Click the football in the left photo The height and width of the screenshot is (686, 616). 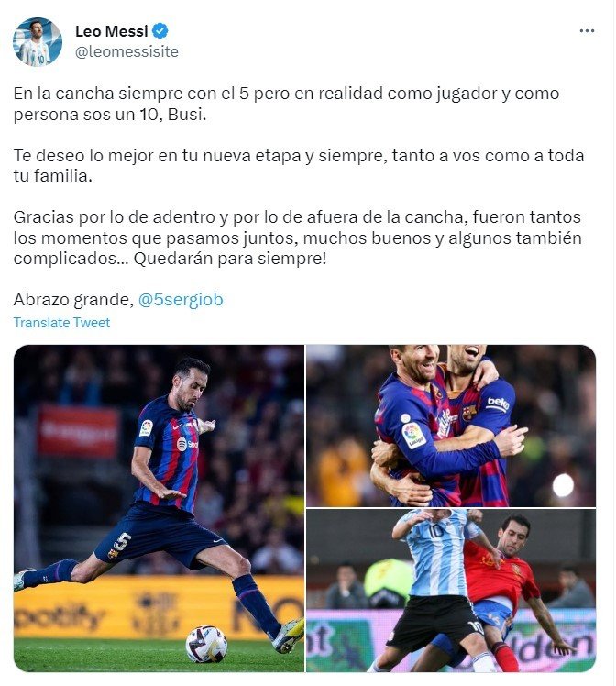pyautogui.click(x=206, y=644)
